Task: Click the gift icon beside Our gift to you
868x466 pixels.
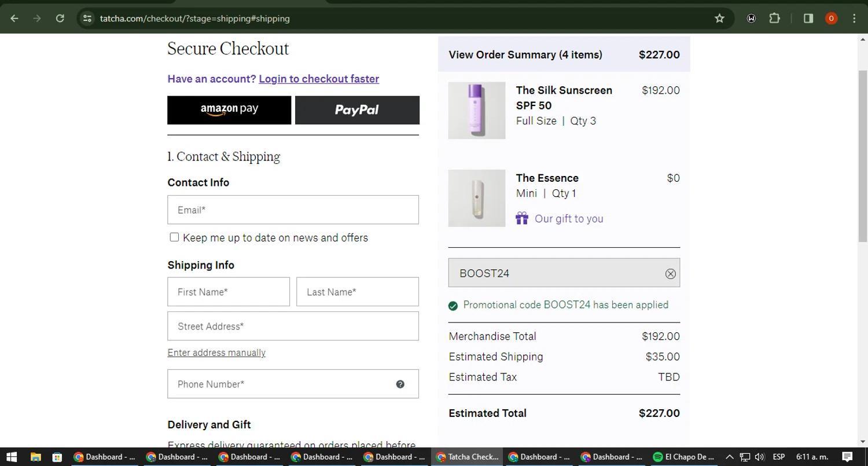Action: [x=522, y=218]
